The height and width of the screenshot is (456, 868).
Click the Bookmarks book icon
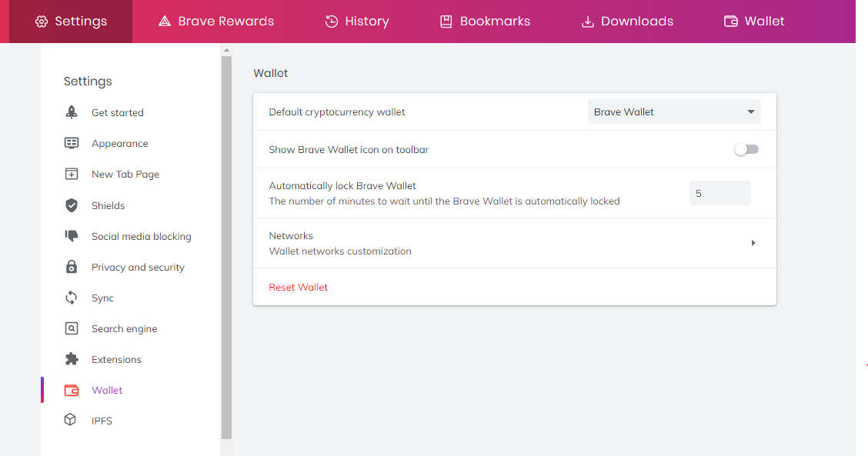pos(446,22)
